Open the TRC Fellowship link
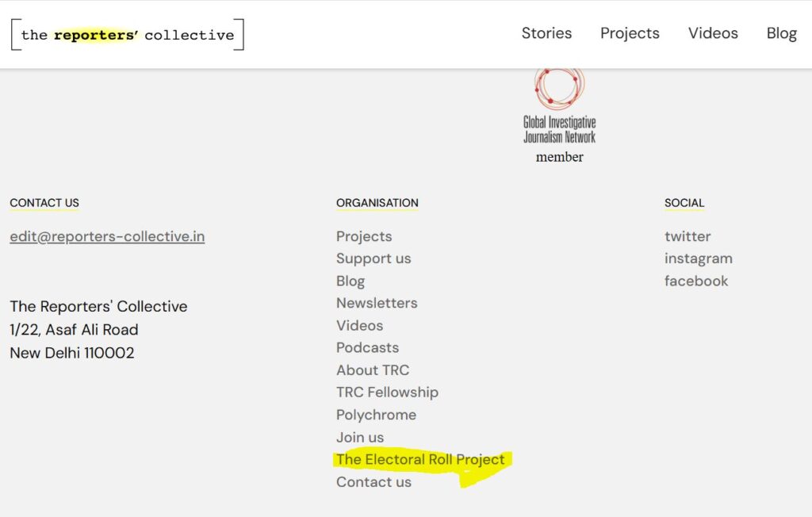Screen dimensions: 812x517 [387, 393]
